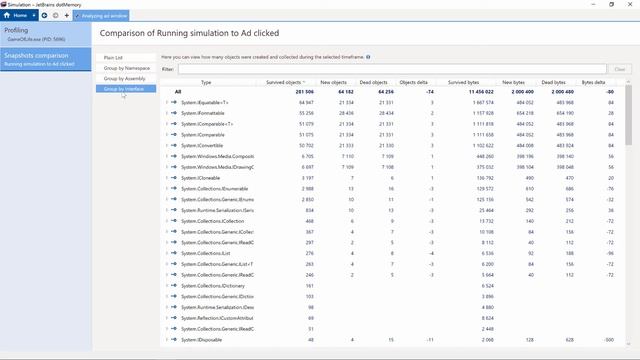Select Snapshots comparison in the sidebar
The height and width of the screenshot is (360, 640).
(x=46, y=59)
